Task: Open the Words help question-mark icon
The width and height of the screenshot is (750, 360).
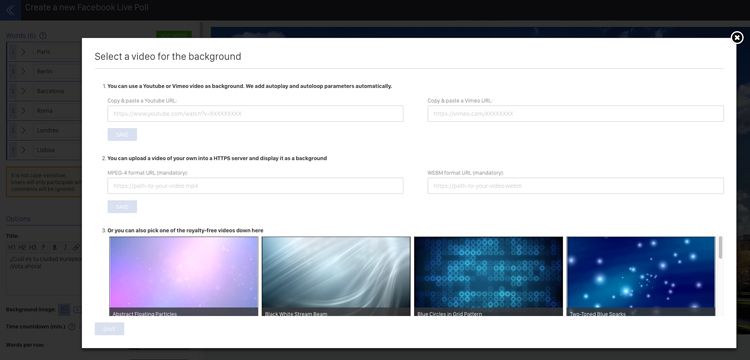Action: [43, 35]
